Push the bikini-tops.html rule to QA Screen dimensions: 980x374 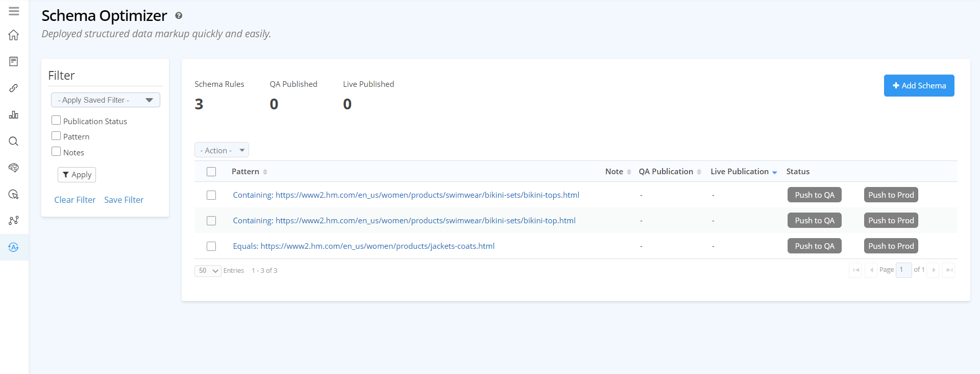814,195
